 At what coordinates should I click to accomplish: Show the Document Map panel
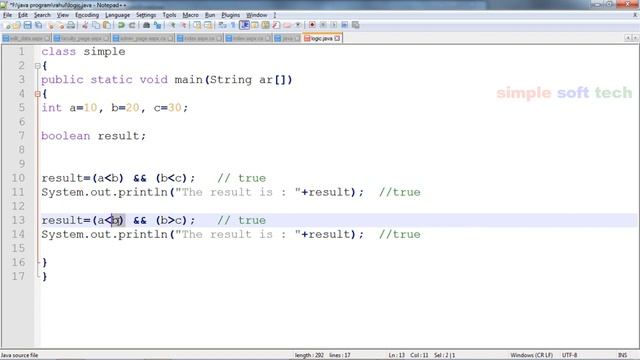(265, 25)
